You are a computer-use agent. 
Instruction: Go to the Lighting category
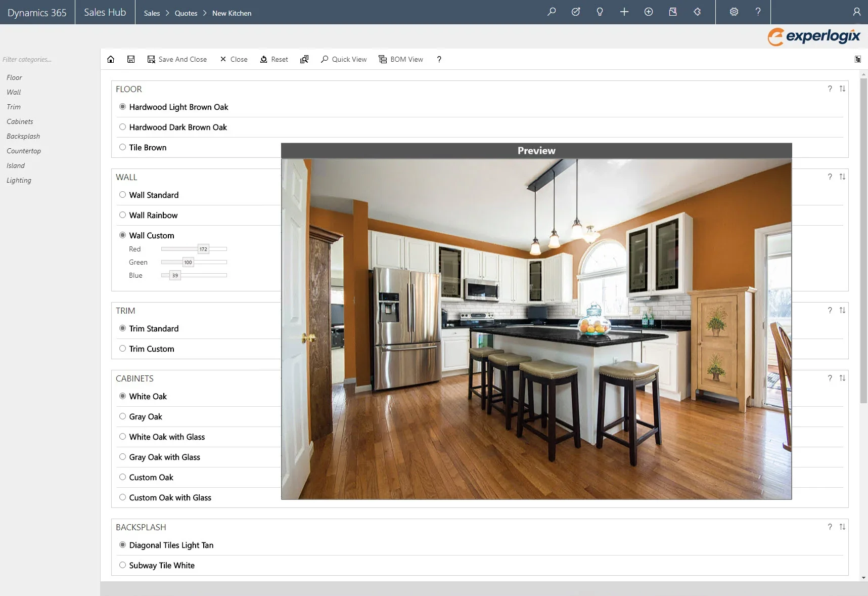[x=19, y=180]
